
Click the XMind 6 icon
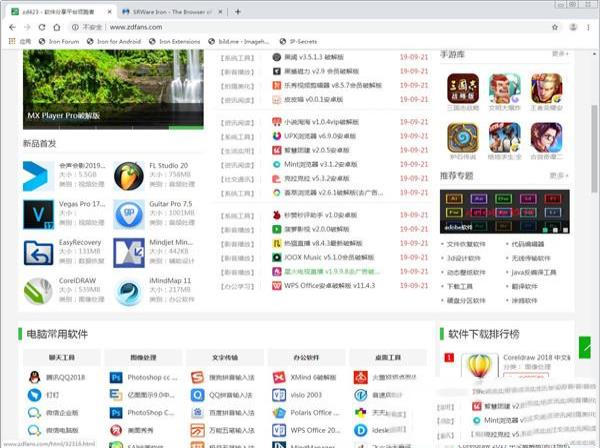point(279,378)
